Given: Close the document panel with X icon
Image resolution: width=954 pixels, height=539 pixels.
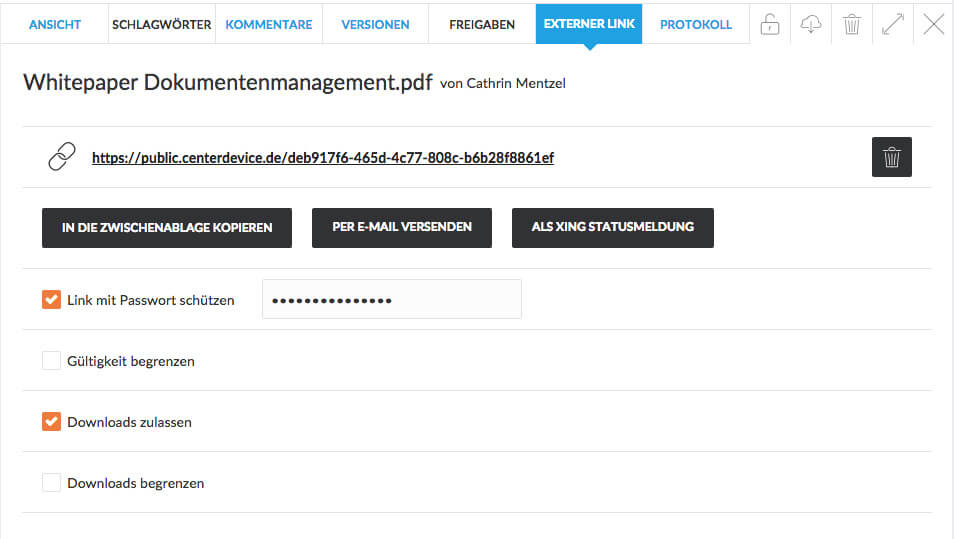Looking at the screenshot, I should [933, 25].
